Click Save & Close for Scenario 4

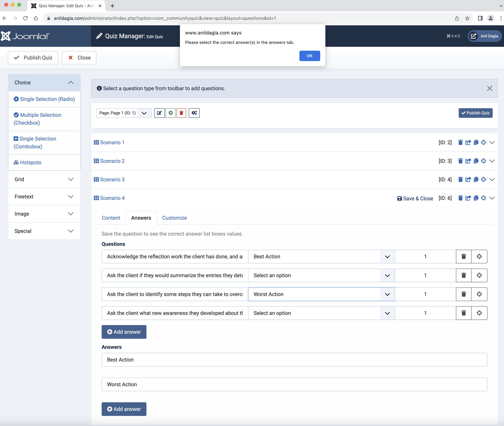[415, 198]
